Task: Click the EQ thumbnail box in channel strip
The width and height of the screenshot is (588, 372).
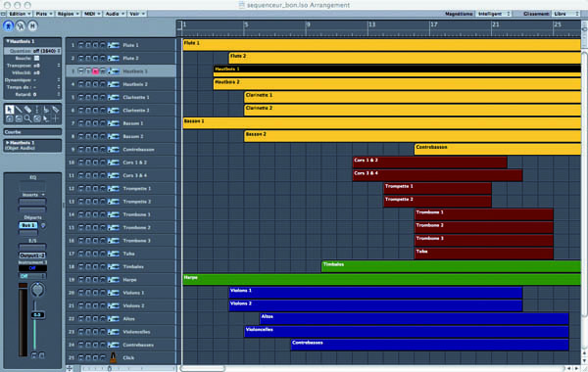Action: [32, 185]
